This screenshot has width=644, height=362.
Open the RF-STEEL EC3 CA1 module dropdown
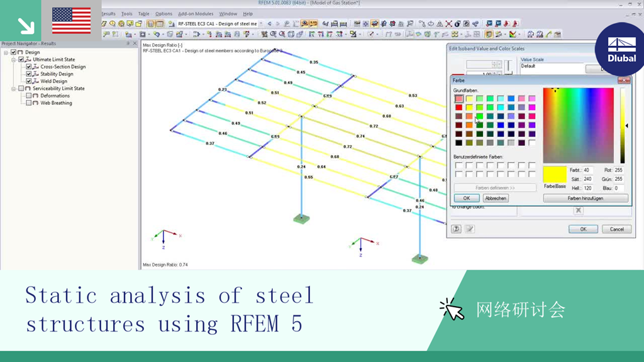coord(261,24)
